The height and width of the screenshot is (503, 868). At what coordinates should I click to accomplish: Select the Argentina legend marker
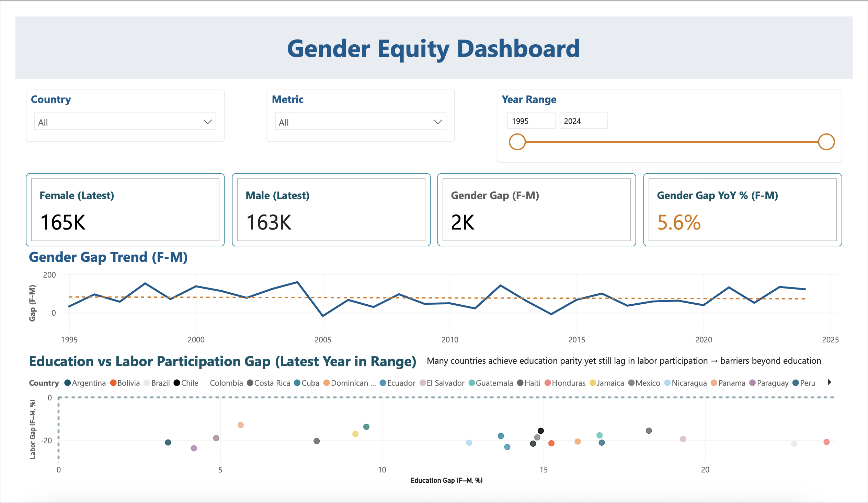(68, 383)
